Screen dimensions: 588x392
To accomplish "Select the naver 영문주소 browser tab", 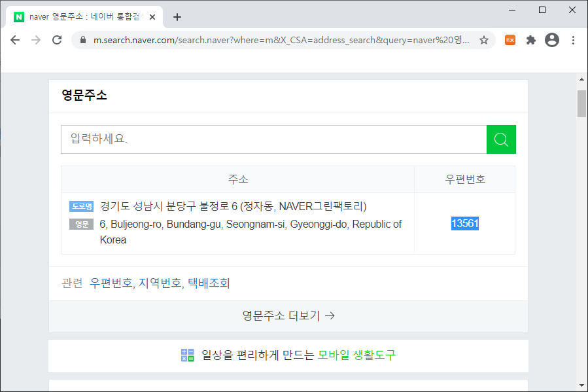I will coord(84,17).
